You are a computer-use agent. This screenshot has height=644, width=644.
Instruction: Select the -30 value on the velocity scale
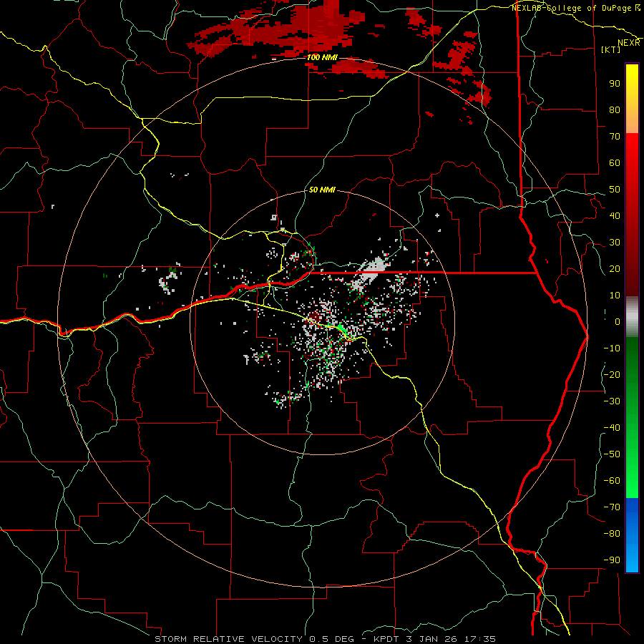coord(612,401)
